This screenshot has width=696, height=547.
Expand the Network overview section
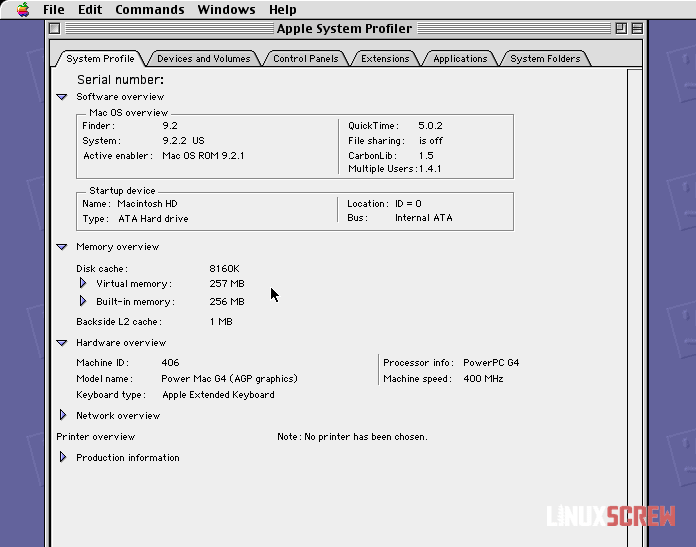[x=63, y=415]
